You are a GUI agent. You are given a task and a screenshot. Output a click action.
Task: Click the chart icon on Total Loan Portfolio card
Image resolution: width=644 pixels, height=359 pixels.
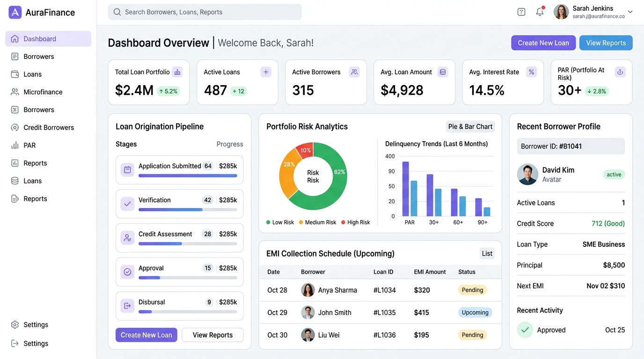point(177,72)
